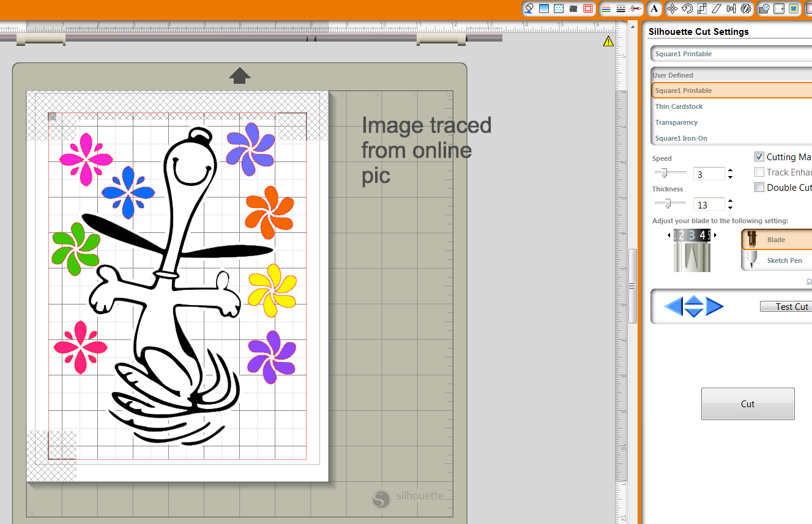
Task: Click the mat load direction arrow
Action: click(x=240, y=76)
